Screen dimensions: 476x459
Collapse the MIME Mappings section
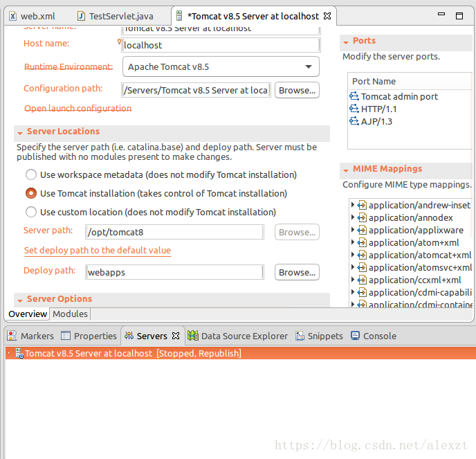(x=346, y=170)
